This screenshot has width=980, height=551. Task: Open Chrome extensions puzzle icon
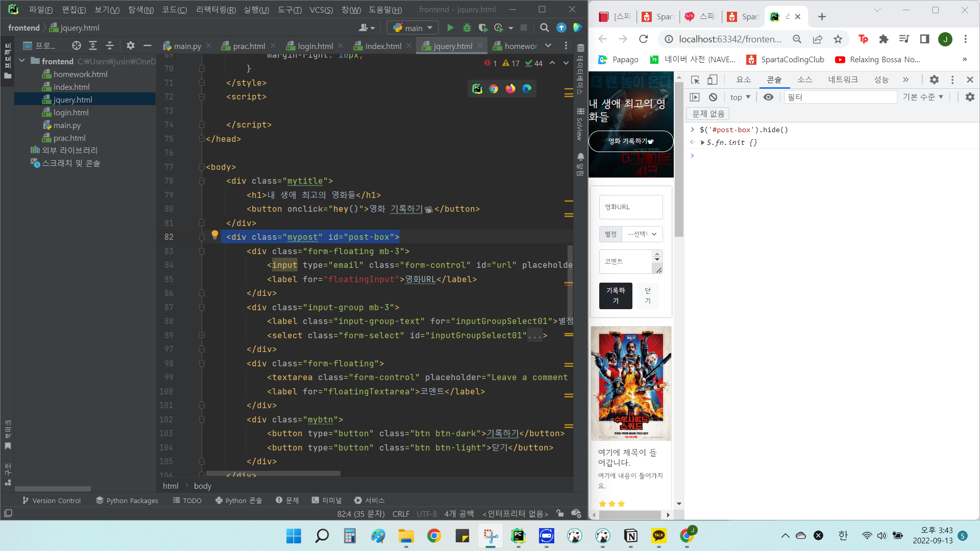coord(884,39)
